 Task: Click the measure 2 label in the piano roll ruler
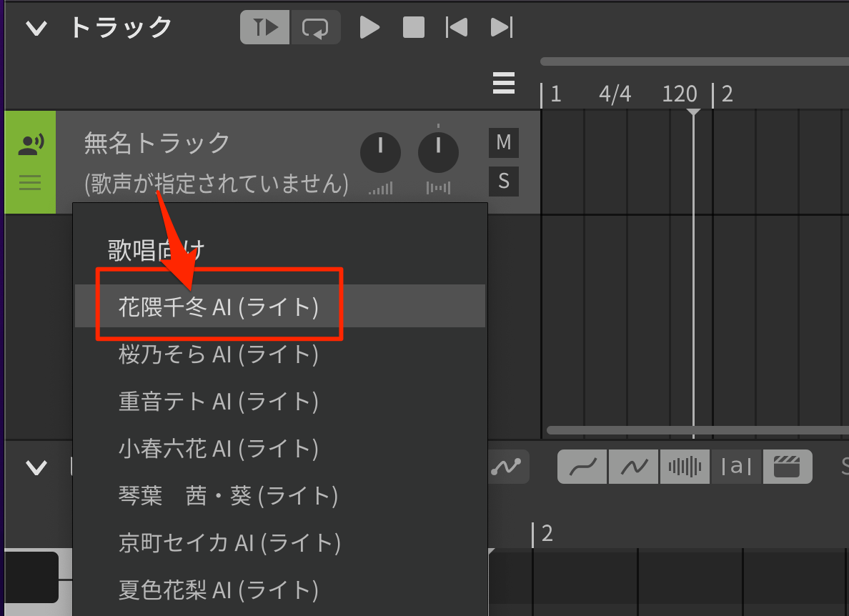pos(547,534)
